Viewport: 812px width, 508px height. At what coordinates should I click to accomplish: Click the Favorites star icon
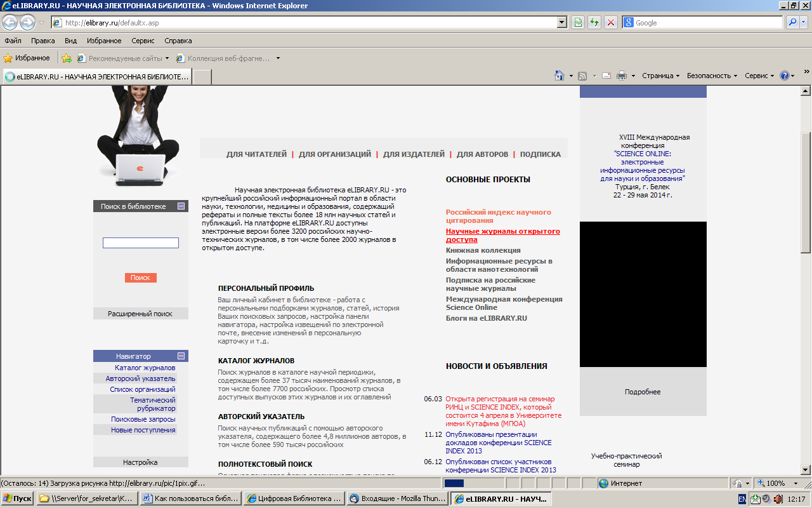[8, 58]
